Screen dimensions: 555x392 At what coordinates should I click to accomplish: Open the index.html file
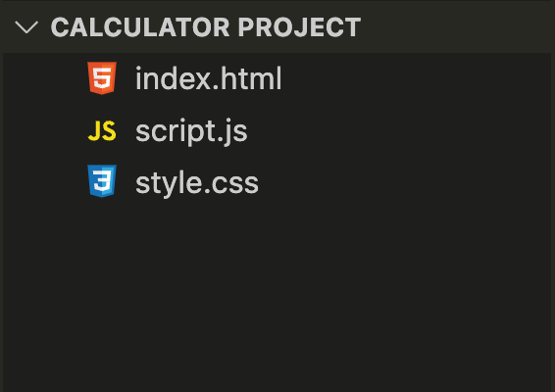point(209,78)
